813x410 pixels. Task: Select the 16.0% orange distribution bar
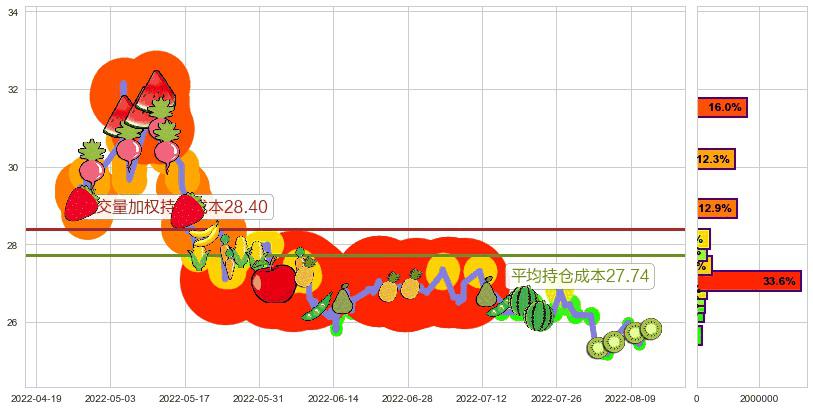721,107
